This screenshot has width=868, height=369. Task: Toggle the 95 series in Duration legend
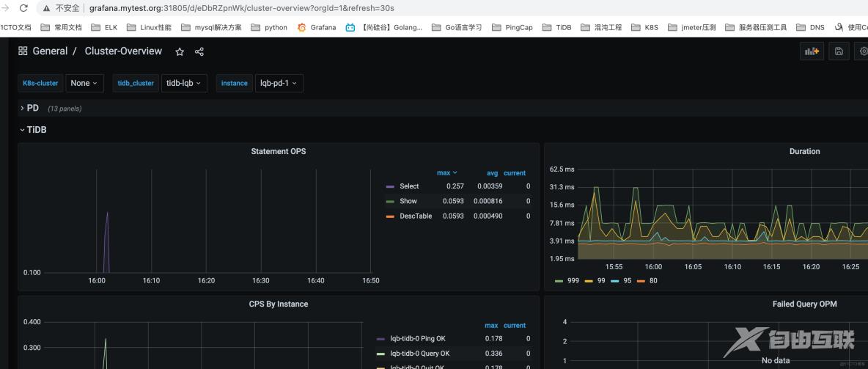pos(628,281)
